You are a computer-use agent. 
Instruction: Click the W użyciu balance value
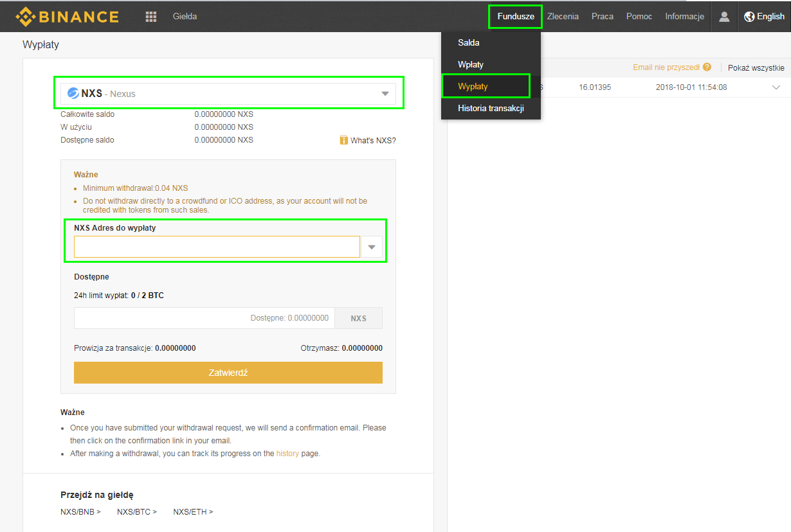tap(224, 127)
